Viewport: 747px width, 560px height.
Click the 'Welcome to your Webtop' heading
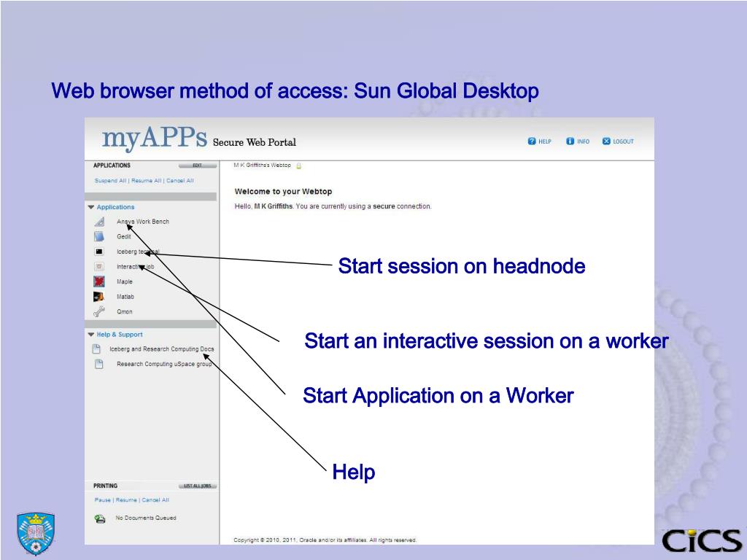(x=283, y=192)
